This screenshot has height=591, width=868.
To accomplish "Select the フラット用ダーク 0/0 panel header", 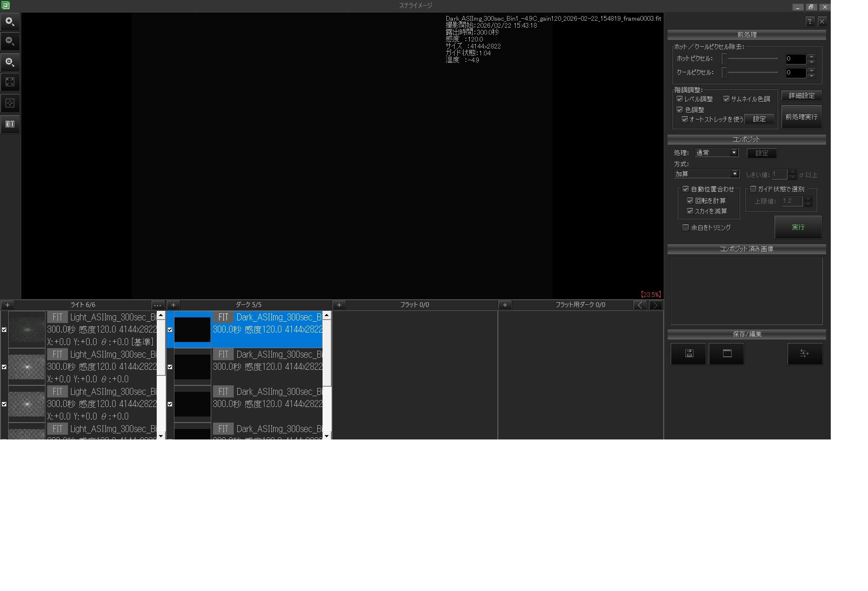I will pos(580,305).
